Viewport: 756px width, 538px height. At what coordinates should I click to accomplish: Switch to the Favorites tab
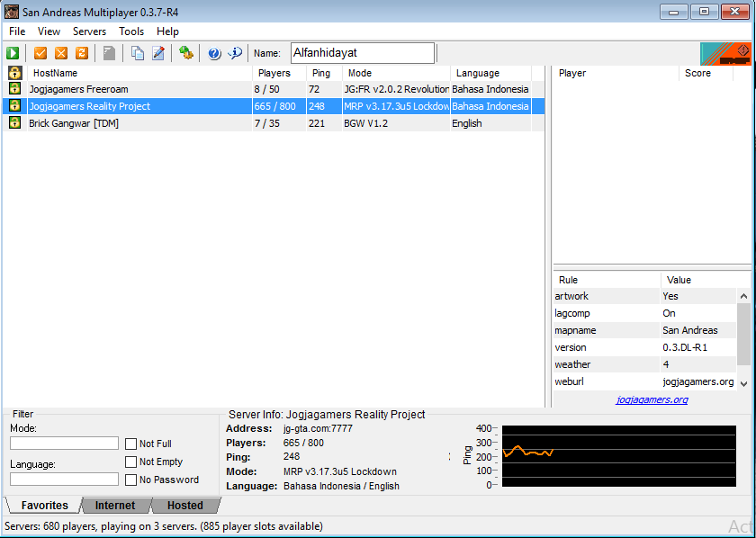[x=44, y=506]
